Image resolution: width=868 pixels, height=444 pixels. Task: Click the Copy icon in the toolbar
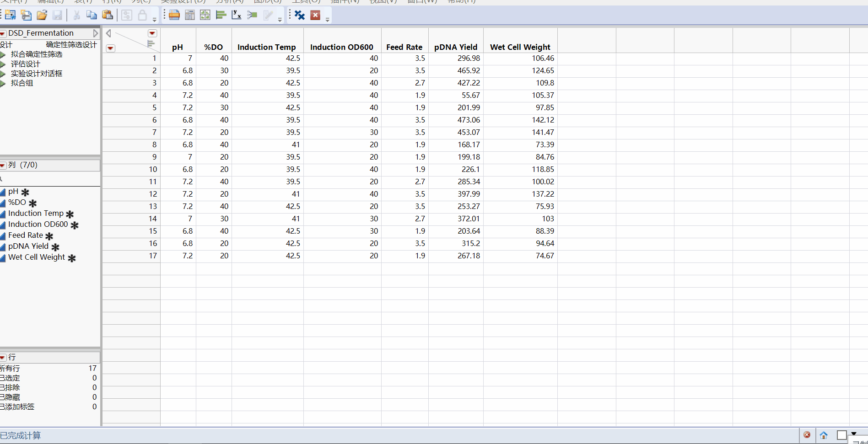(92, 15)
